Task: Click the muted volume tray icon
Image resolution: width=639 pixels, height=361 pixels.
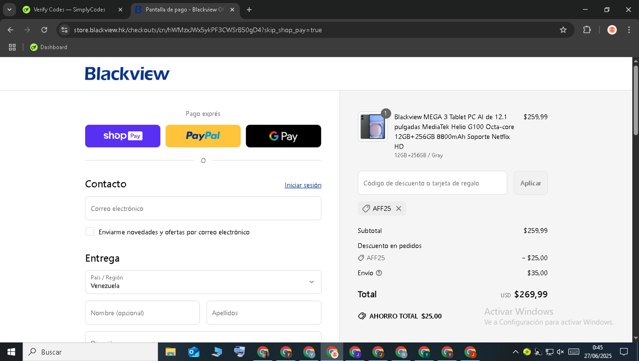Action: click(x=560, y=352)
